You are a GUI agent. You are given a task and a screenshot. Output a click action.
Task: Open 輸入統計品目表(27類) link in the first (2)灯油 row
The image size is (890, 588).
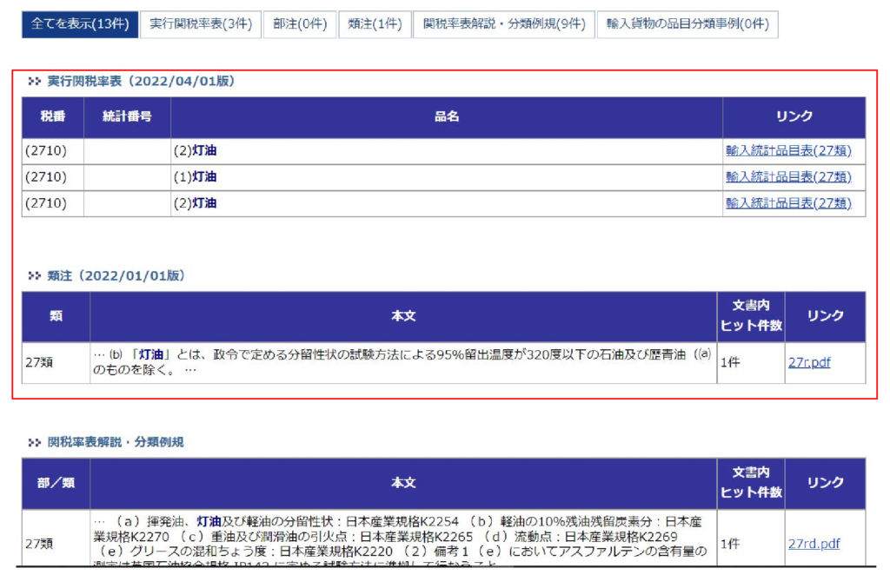click(788, 151)
